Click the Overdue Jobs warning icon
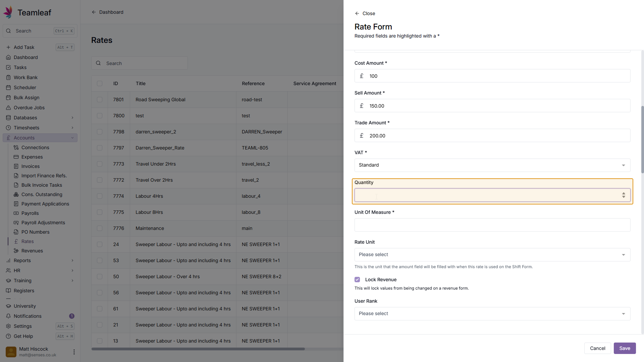The image size is (644, 362). point(8,108)
